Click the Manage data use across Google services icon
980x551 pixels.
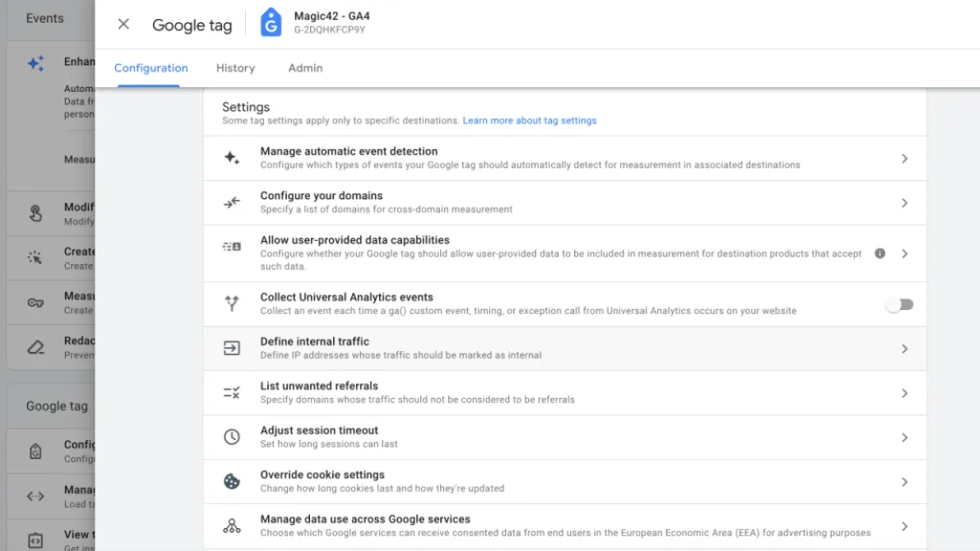(232, 526)
